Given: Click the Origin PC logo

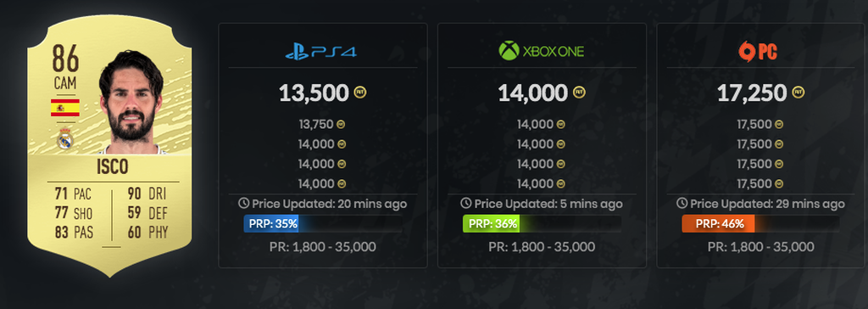Looking at the screenshot, I should pyautogui.click(x=758, y=52).
